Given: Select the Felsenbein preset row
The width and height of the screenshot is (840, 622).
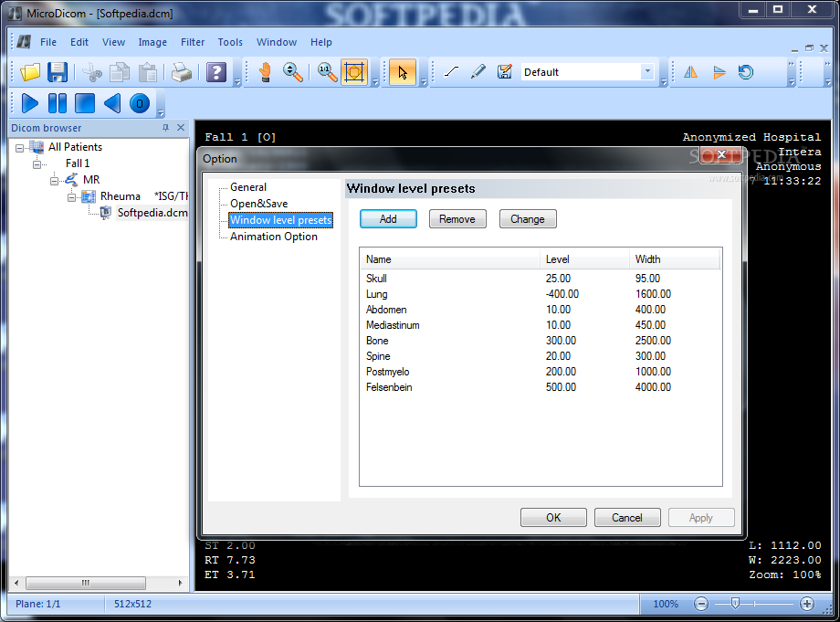Looking at the screenshot, I should pyautogui.click(x=540, y=387).
